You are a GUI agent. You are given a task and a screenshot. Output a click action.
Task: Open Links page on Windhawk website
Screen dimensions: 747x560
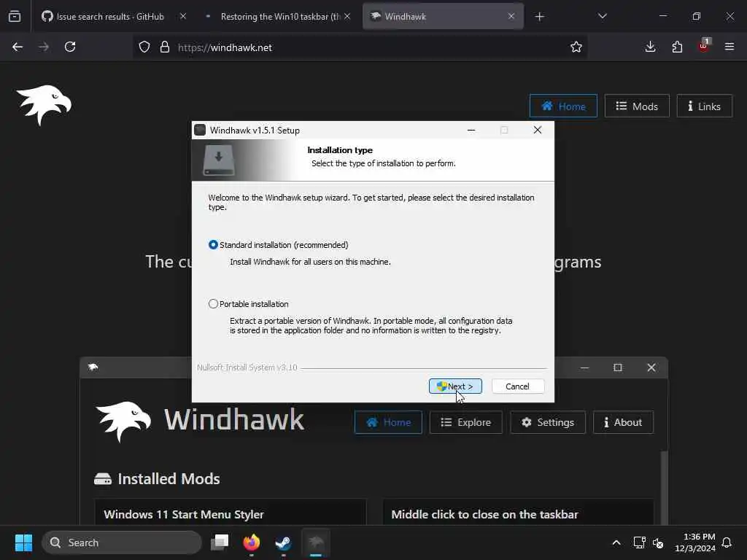click(704, 106)
